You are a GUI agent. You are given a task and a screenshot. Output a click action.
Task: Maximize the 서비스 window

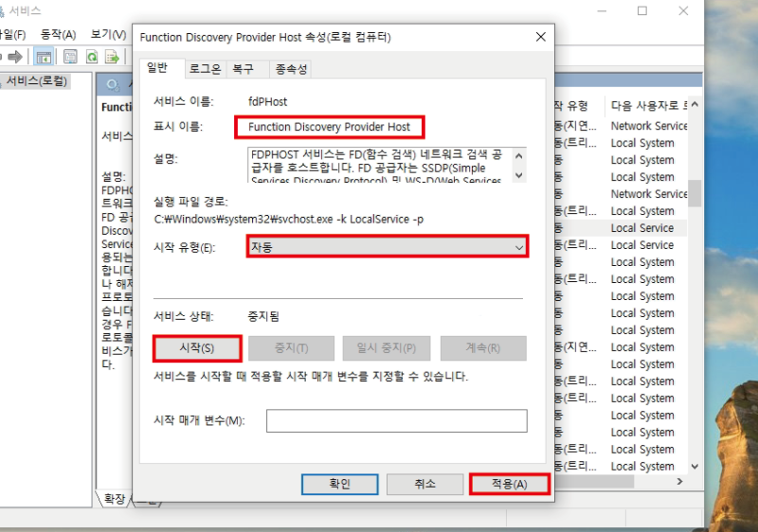(x=642, y=10)
